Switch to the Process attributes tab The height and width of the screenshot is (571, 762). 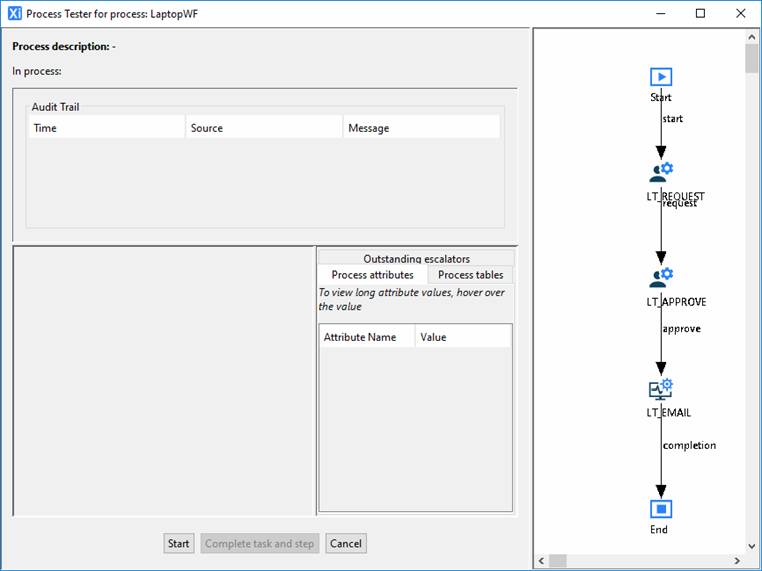pyautogui.click(x=372, y=275)
